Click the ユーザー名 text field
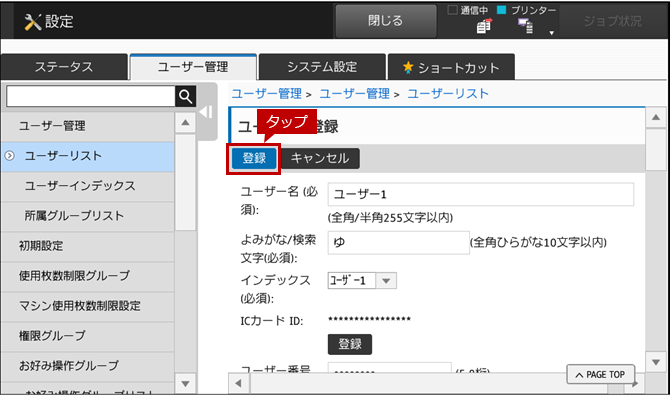Image resolution: width=670 pixels, height=396 pixels. (481, 194)
